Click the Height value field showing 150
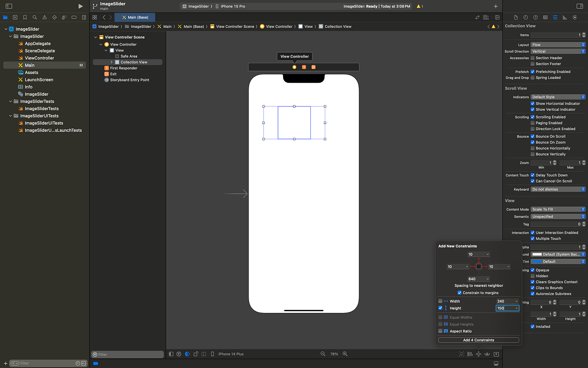 tap(505, 308)
